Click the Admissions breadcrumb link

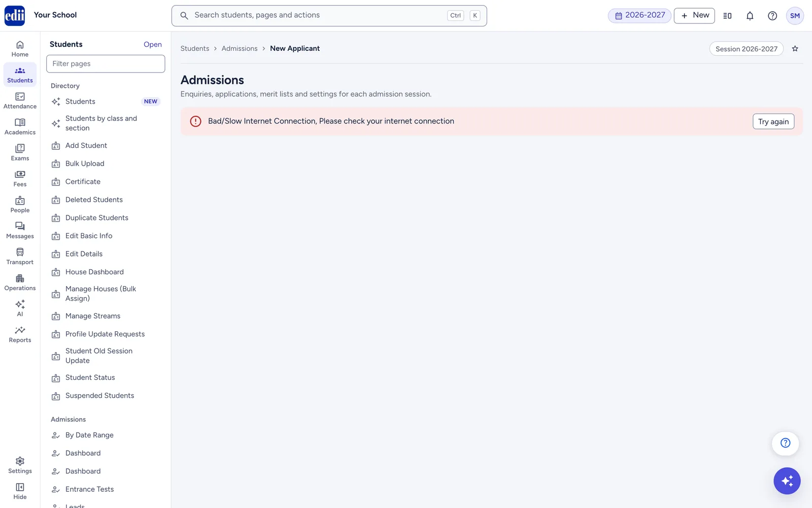[x=240, y=49]
